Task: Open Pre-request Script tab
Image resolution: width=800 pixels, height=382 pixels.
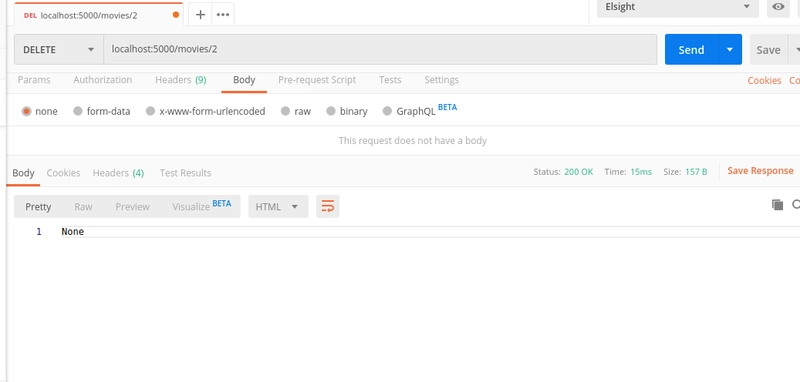Action: click(x=317, y=80)
